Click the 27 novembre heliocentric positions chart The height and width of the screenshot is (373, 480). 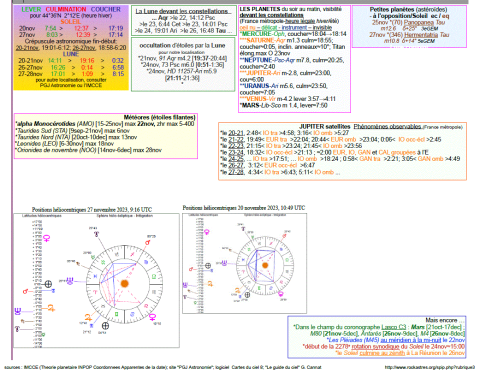tap(96, 281)
